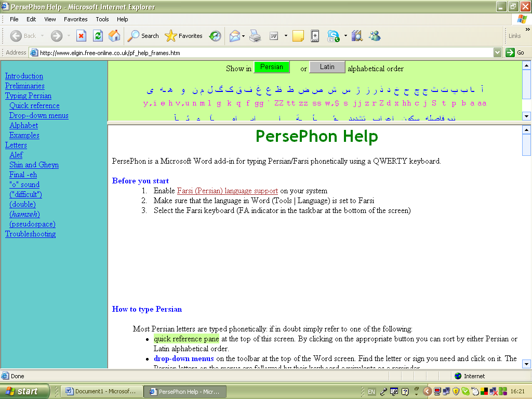
Task: Open the Examples sidebar link
Action: (x=24, y=135)
